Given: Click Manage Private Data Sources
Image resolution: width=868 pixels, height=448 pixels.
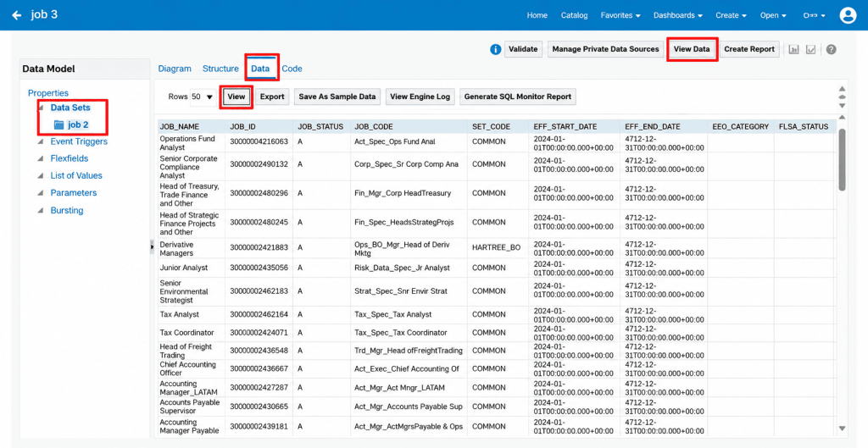Looking at the screenshot, I should pyautogui.click(x=605, y=49).
